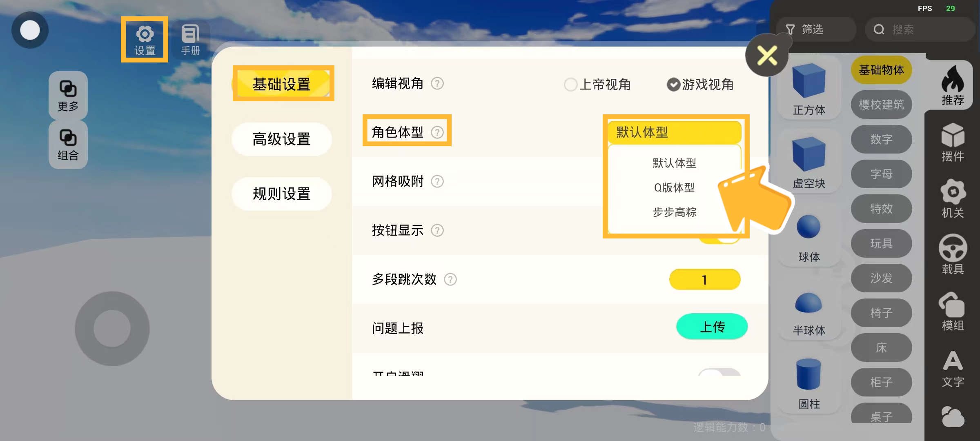Open the 机关 gear category
Viewport: 980px width, 441px height.
952,198
